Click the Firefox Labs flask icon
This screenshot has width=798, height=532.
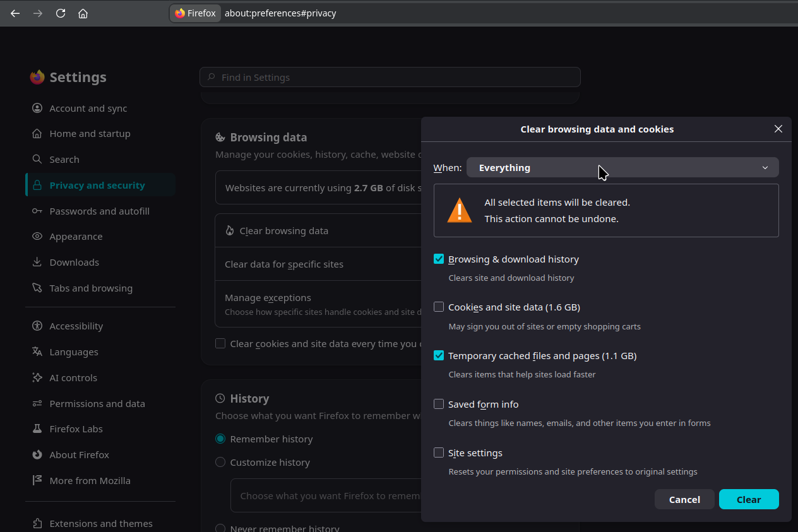tap(37, 429)
